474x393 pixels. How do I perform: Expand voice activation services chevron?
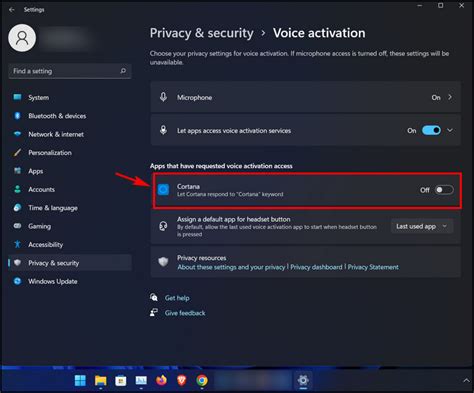point(450,130)
